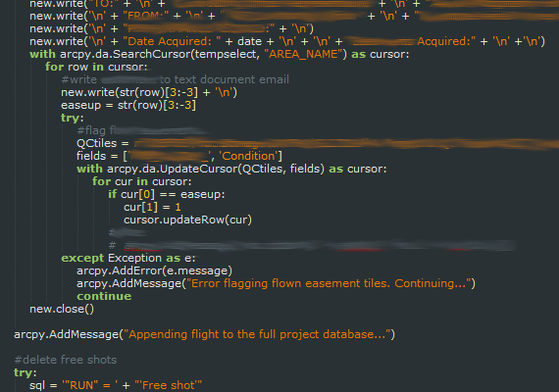Click 'arcpy.AddError(e.message)' line
This screenshot has height=392, width=559.
pyautogui.click(x=154, y=270)
